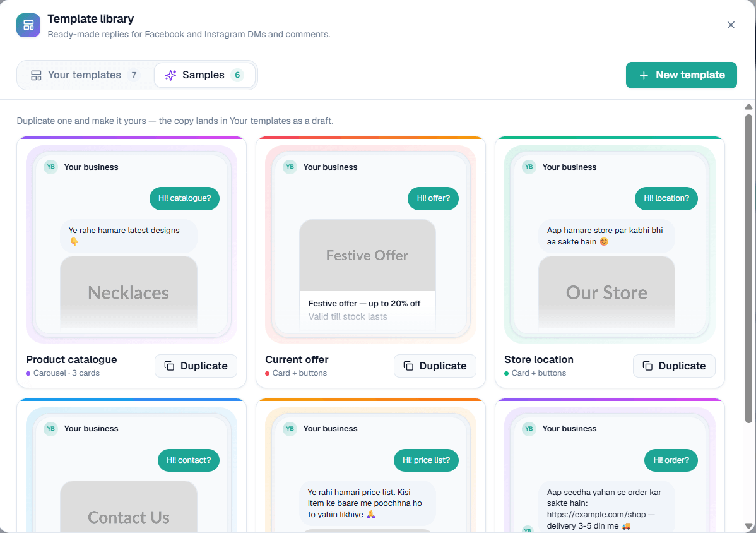This screenshot has width=756, height=533.
Task: Click YB avatar in Product catalogue preview
Action: point(50,167)
